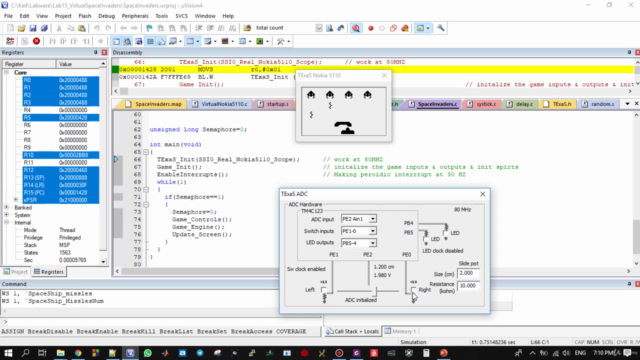Click the New file toolbar icon
The height and width of the screenshot is (360, 640).
[10, 28]
